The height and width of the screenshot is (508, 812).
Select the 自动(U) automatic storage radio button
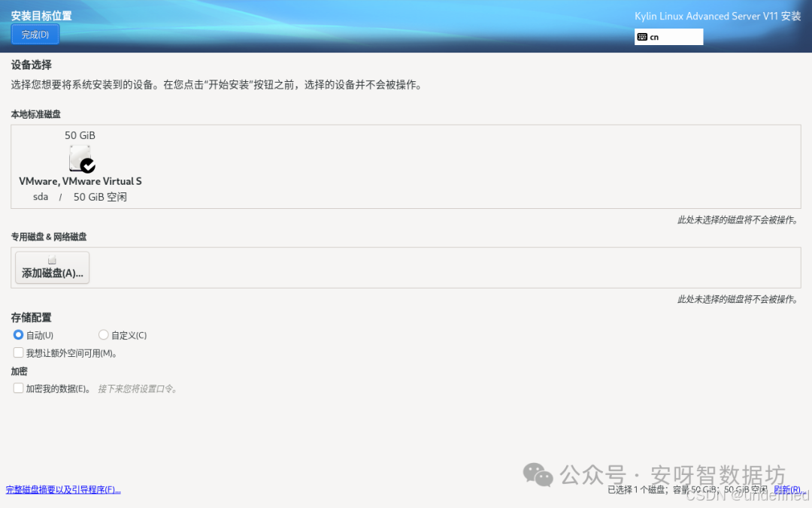(x=18, y=334)
